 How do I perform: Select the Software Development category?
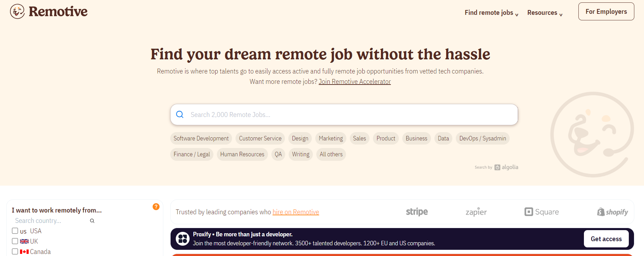point(201,138)
